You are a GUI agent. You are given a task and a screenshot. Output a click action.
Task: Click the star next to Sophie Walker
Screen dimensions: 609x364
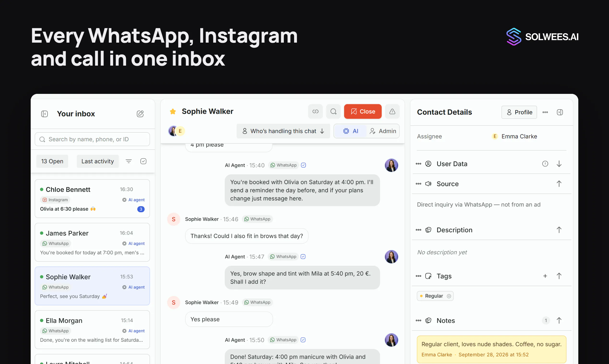[173, 111]
